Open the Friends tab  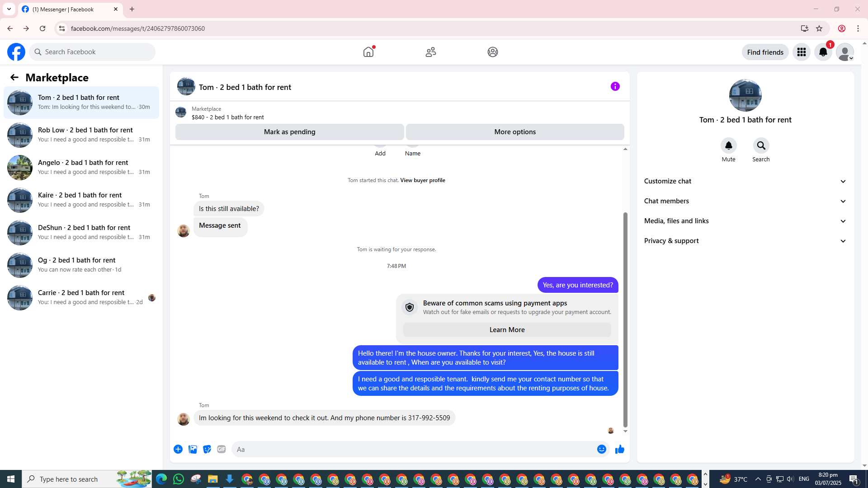click(x=430, y=52)
